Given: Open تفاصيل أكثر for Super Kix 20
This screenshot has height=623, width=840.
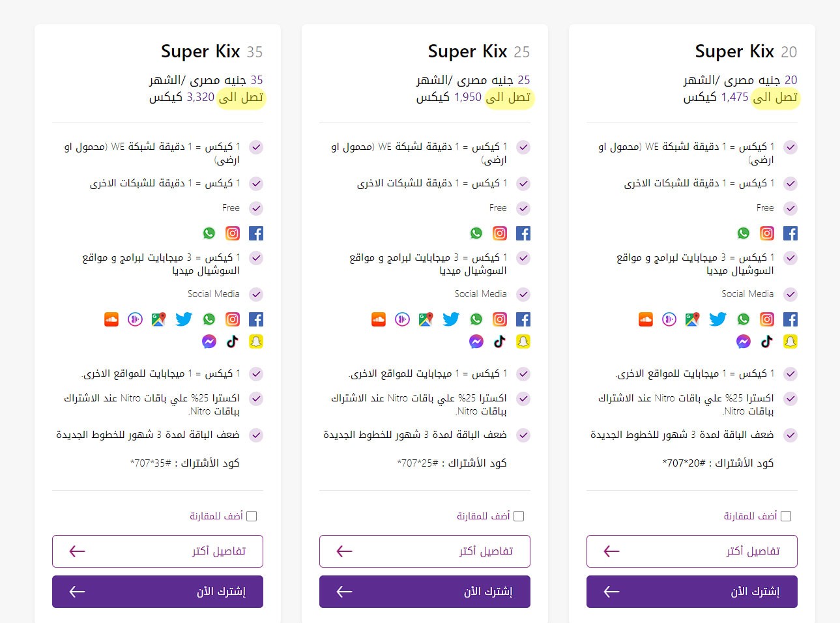Looking at the screenshot, I should [692, 551].
